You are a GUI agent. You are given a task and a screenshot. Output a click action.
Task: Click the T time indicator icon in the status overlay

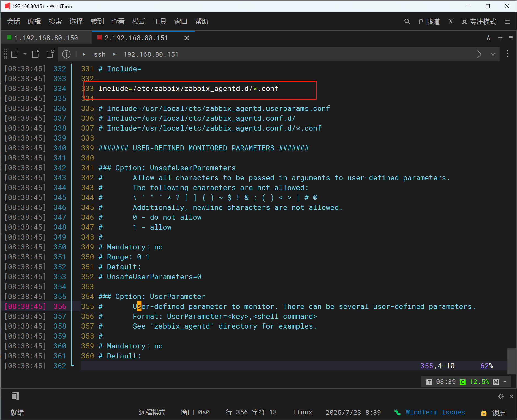(429, 382)
